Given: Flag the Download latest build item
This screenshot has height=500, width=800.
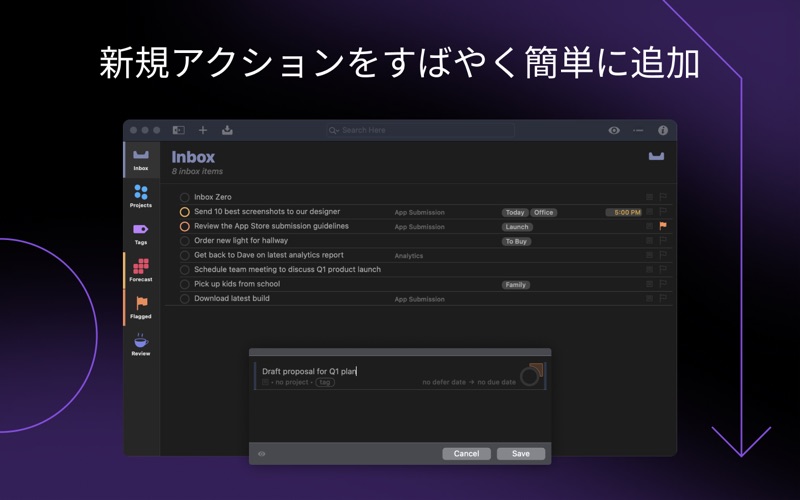Looking at the screenshot, I should 663,298.
